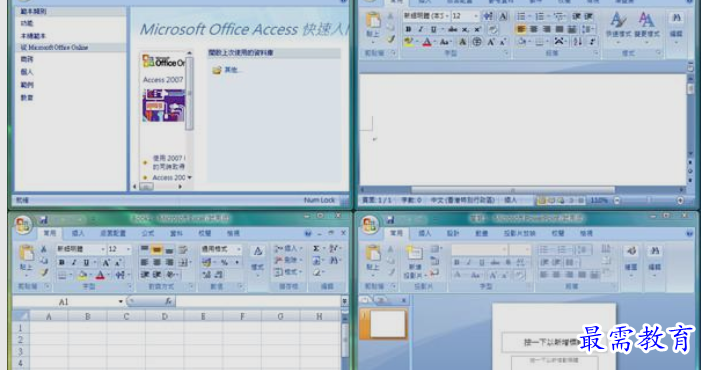The width and height of the screenshot is (701, 370).
Task: Click AutoSum sigma icon in Excel
Action: tap(317, 248)
